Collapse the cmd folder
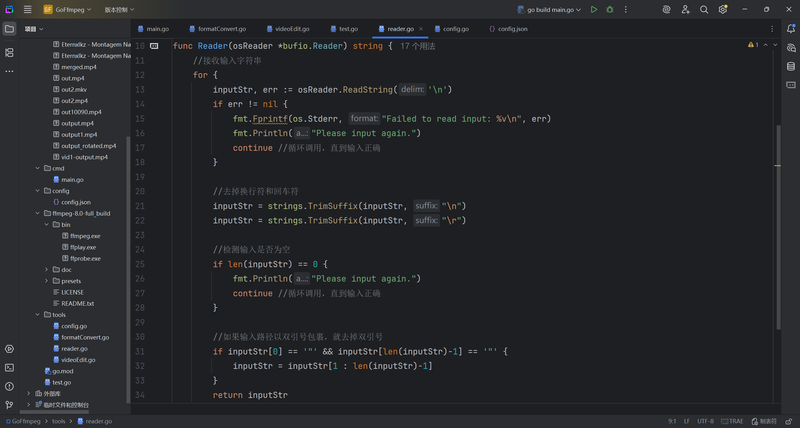 (x=37, y=168)
